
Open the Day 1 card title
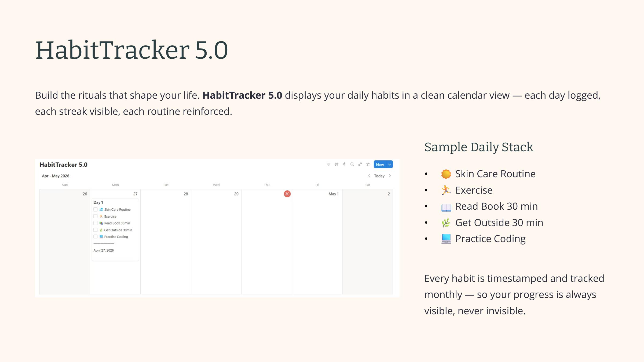(x=98, y=202)
